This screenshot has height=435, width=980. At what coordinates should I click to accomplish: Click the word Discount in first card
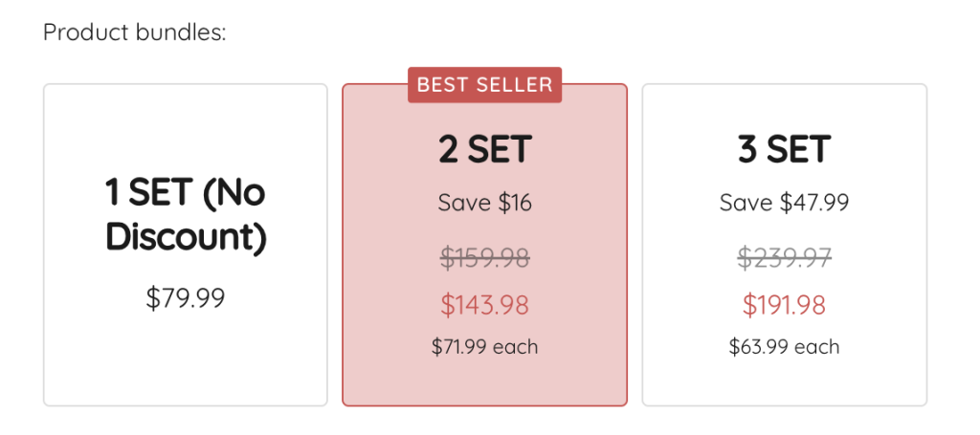185,236
